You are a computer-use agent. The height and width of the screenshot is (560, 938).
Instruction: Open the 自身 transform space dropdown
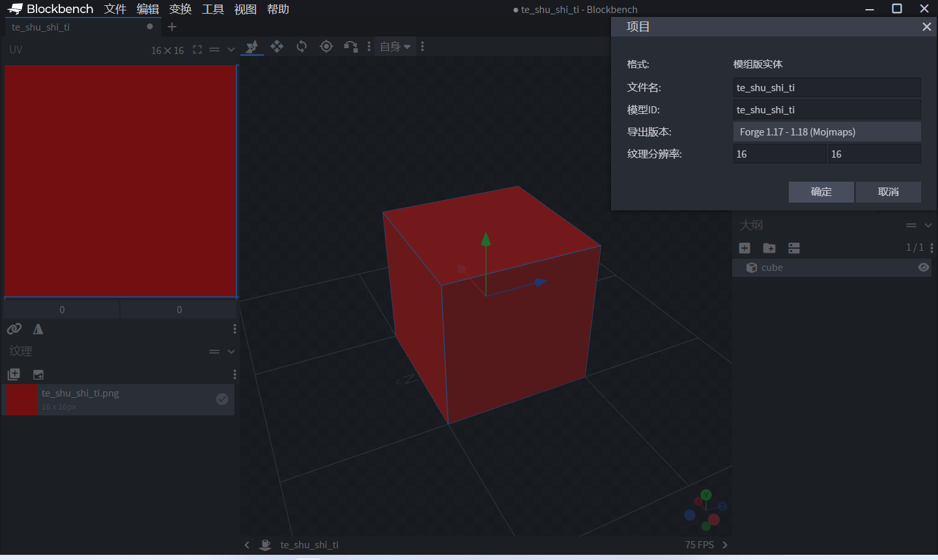(395, 46)
